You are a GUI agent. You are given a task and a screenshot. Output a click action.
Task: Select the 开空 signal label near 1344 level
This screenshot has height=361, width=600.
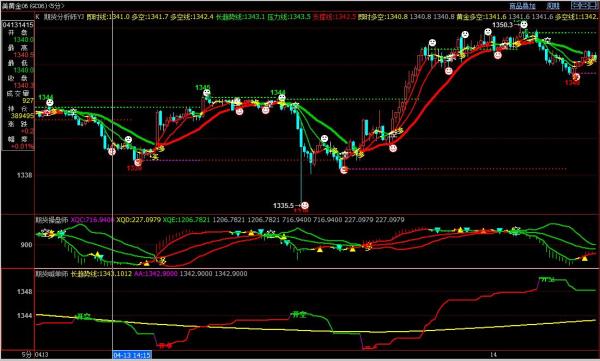(83, 316)
